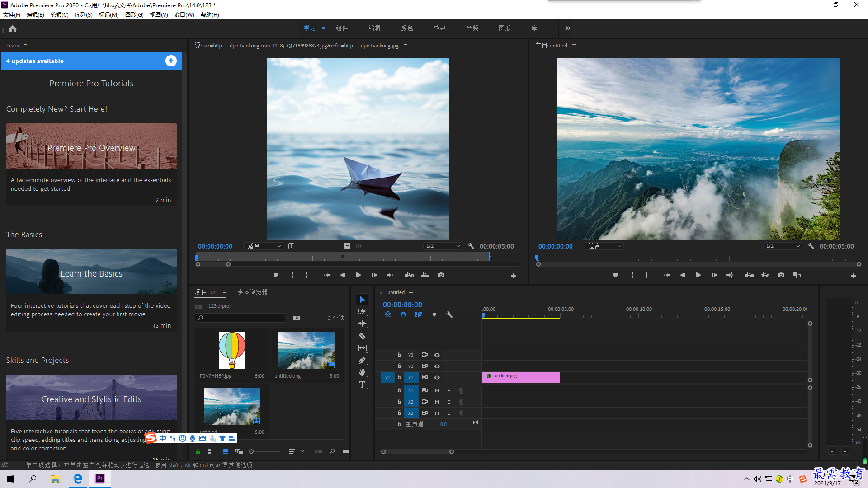Click Export Frame camera in Source monitor
The width and height of the screenshot is (868, 488).
(x=441, y=275)
